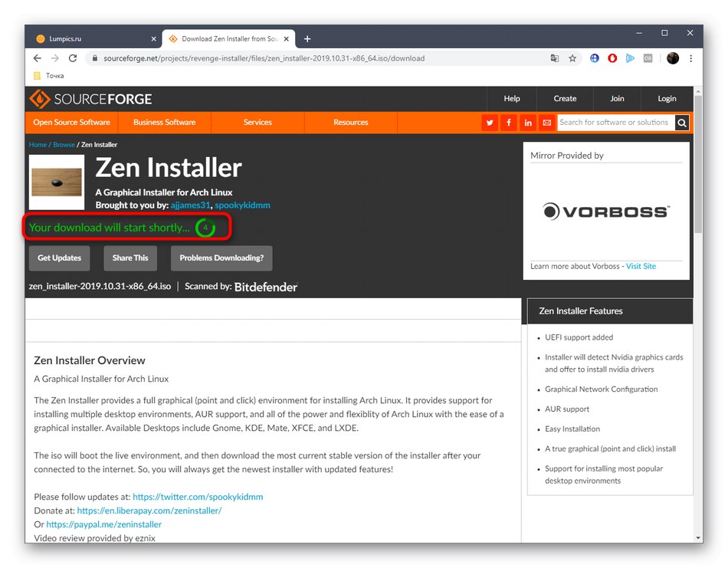The image size is (728, 568).
Task: Click the Problems Downloading? button
Action: 221,258
